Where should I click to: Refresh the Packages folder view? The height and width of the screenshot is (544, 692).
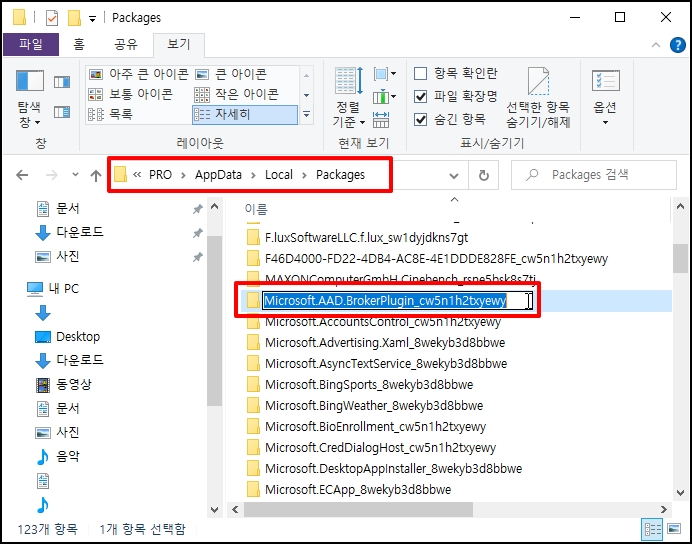tap(484, 176)
